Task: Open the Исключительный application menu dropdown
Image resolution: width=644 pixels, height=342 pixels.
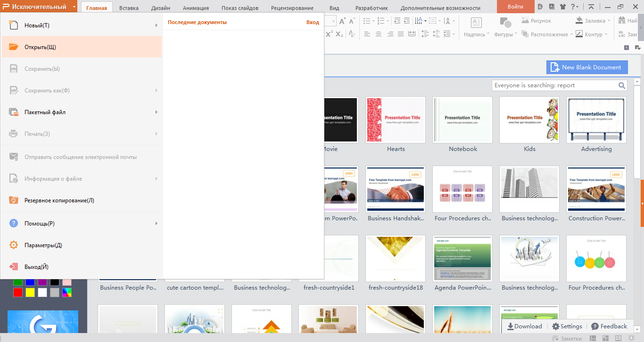Action: pos(74,7)
